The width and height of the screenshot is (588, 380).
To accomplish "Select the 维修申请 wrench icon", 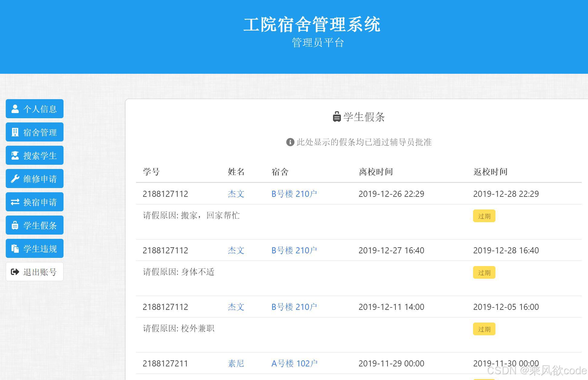I will [15, 179].
